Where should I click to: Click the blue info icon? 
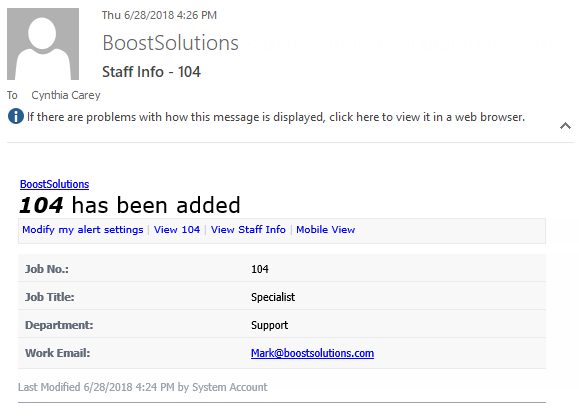[16, 117]
